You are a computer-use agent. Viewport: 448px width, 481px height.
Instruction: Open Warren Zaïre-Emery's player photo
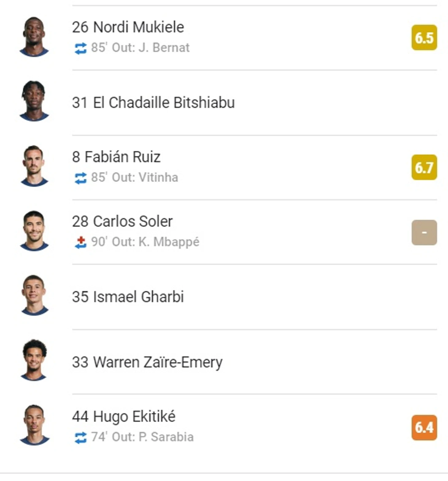(x=34, y=360)
